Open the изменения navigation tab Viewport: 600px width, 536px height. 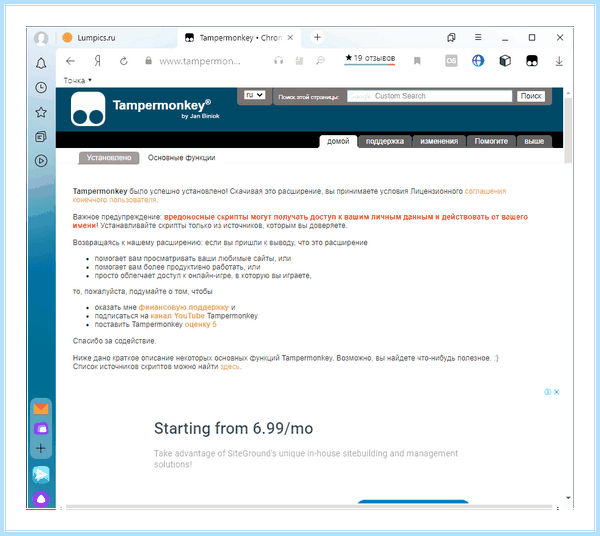pyautogui.click(x=439, y=141)
